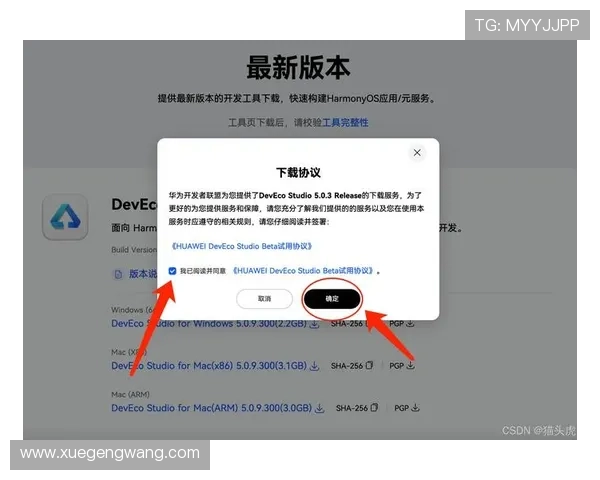Click SHA-256 text in the Mac(x86) row

(347, 366)
